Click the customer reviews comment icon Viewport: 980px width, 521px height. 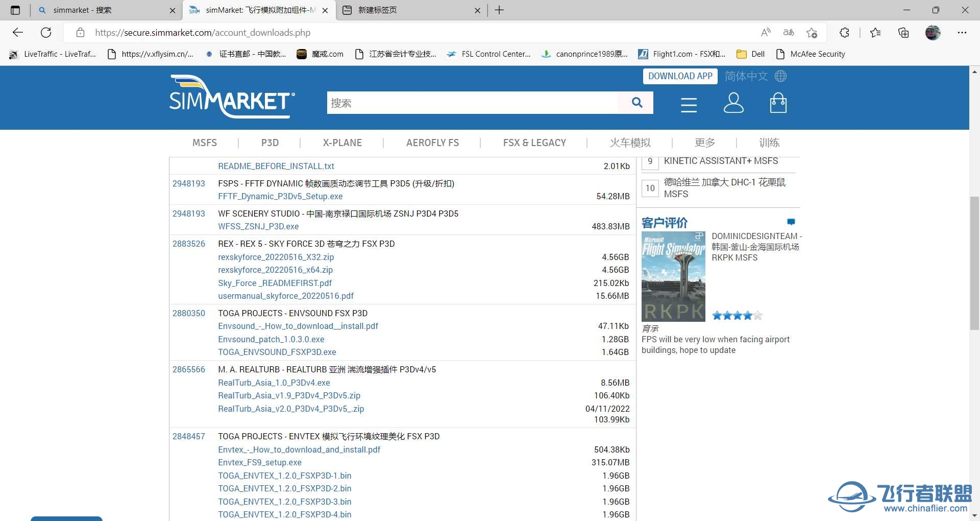[x=791, y=222]
